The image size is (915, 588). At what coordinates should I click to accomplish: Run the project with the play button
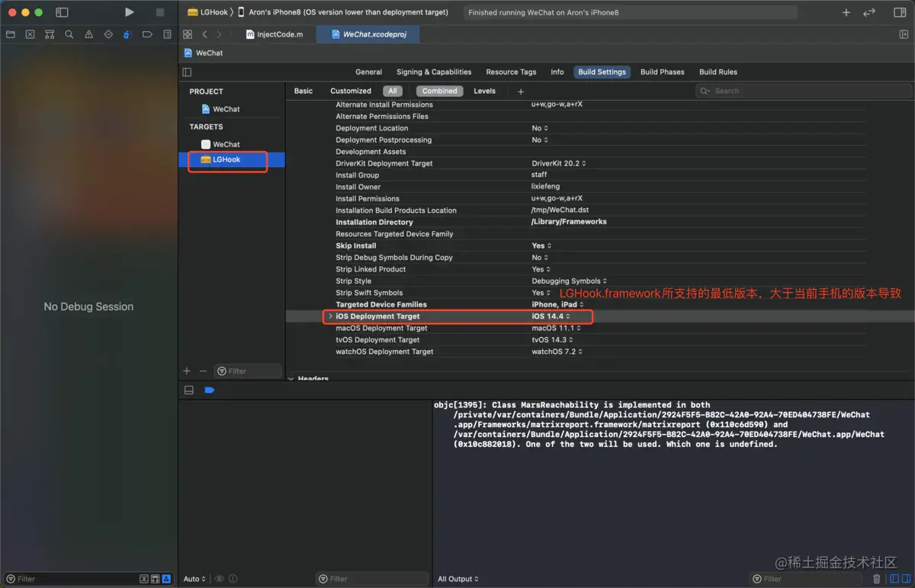(130, 12)
